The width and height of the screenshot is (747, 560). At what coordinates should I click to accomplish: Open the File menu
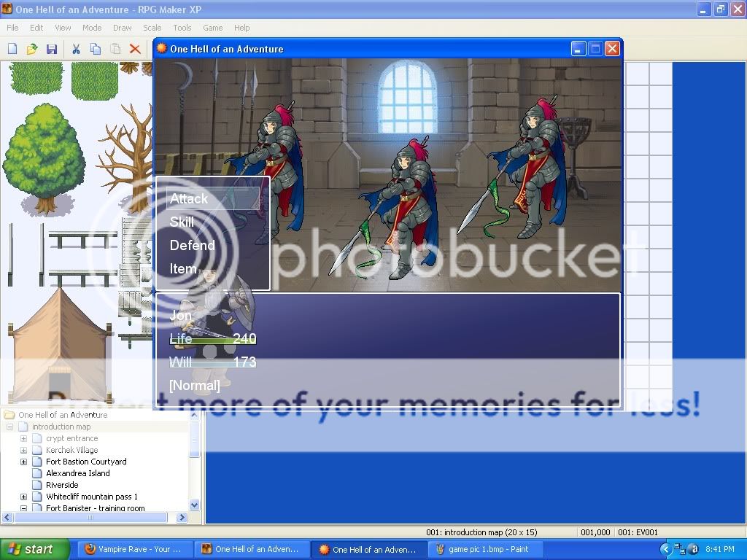(x=13, y=28)
